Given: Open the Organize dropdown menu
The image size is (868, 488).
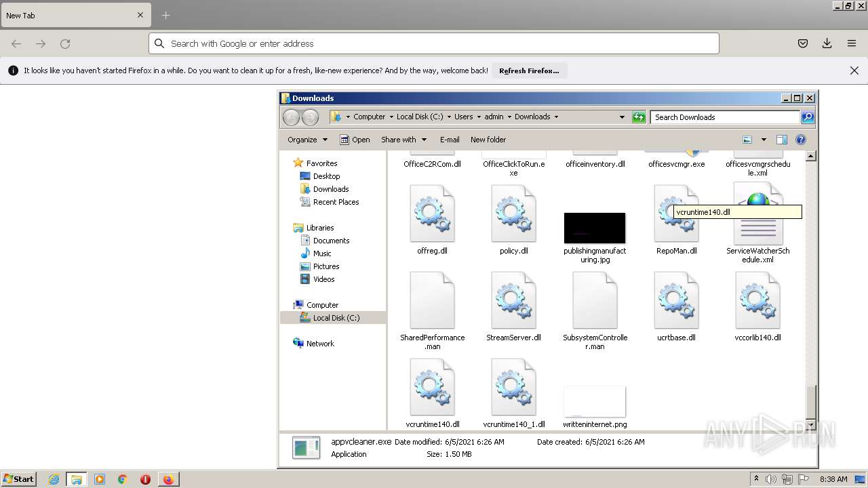Looking at the screenshot, I should [307, 140].
